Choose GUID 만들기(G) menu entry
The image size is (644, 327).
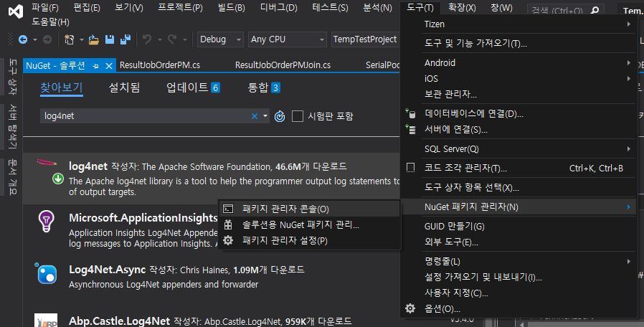click(518, 227)
